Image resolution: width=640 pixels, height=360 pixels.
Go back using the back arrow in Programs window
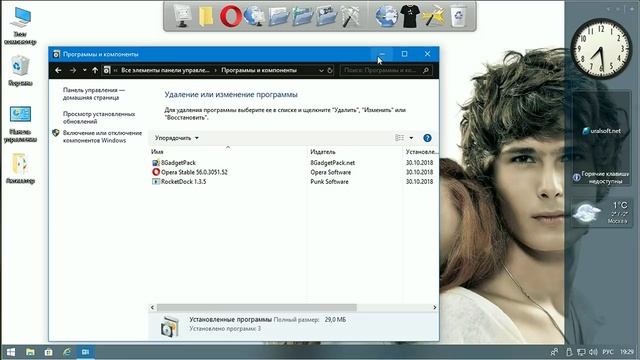pos(58,70)
